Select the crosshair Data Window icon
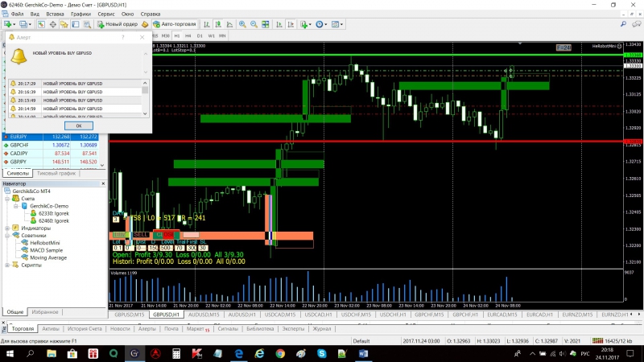Viewport: 644px width, 362px height. (53, 24)
